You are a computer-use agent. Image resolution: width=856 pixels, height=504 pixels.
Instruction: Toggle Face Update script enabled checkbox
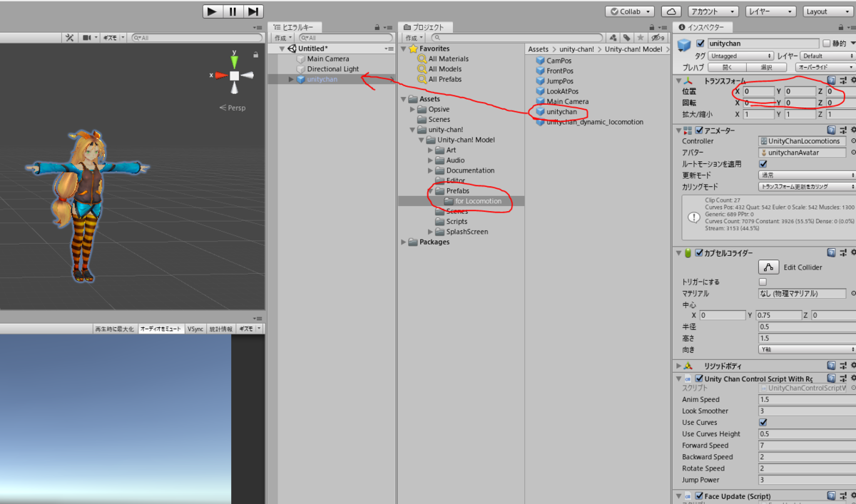coord(698,496)
